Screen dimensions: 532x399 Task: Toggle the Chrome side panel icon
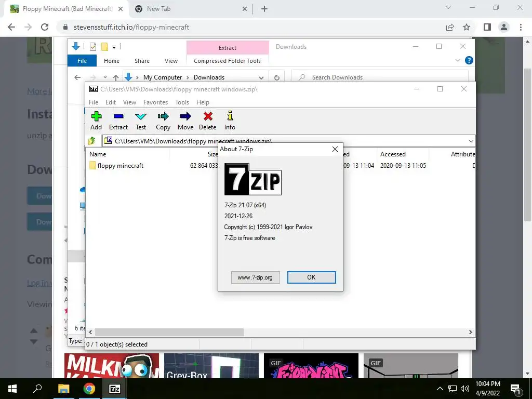pyautogui.click(x=487, y=27)
